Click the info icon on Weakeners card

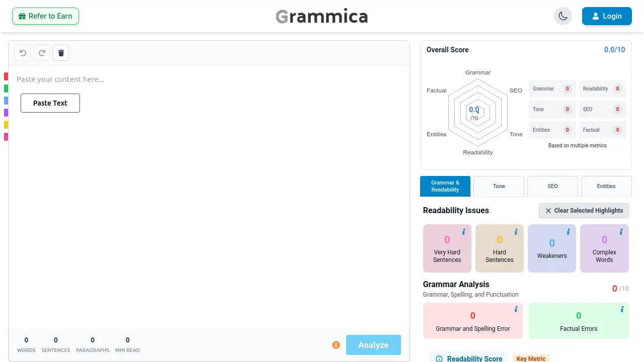point(568,231)
